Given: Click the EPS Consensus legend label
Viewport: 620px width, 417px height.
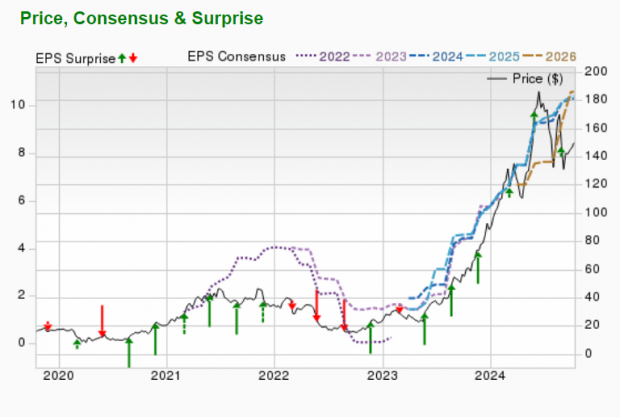Looking at the screenshot, I should coord(236,57).
